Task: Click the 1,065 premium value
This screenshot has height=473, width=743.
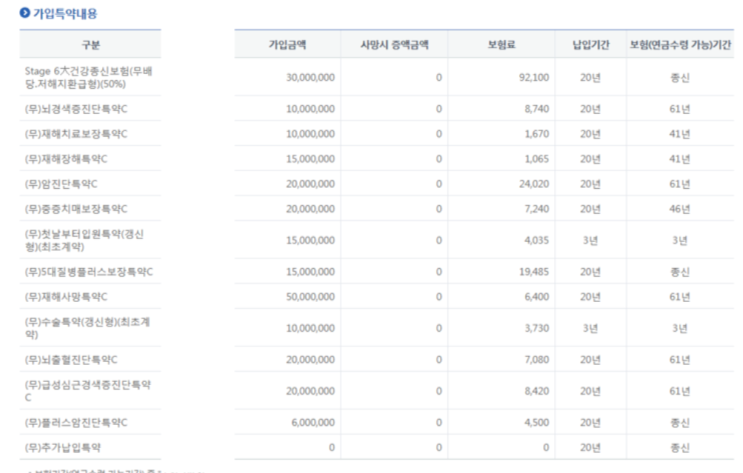Action: (x=537, y=159)
